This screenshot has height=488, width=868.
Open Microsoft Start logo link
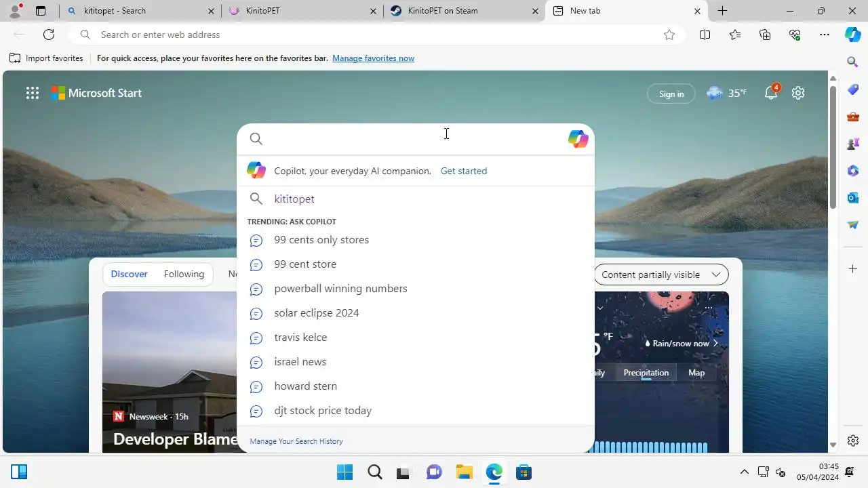coord(96,93)
